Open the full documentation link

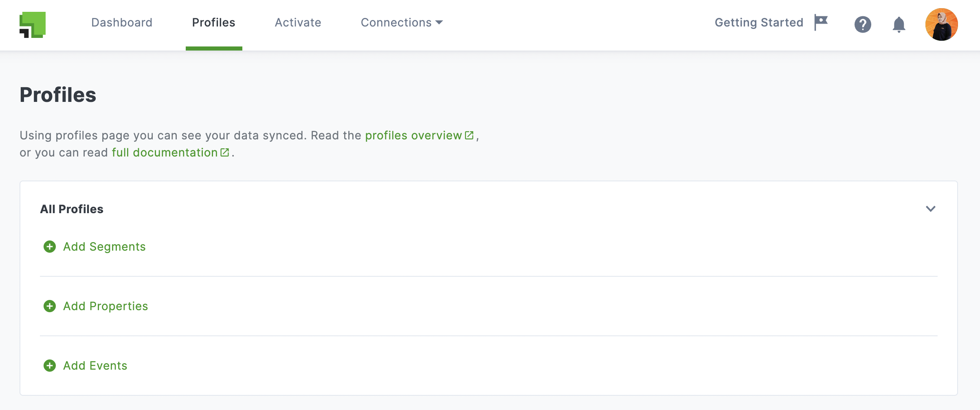point(165,152)
